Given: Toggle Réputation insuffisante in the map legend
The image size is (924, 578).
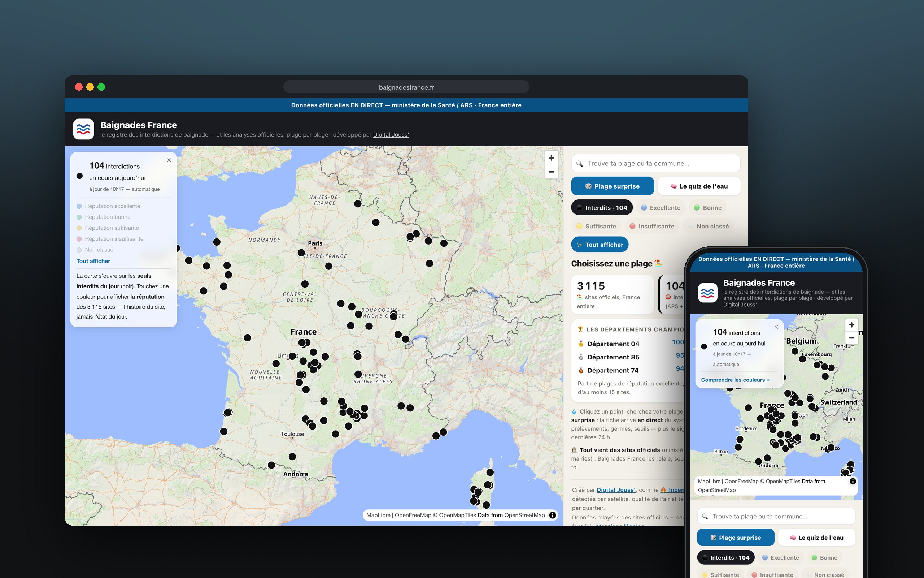Looking at the screenshot, I should point(110,239).
